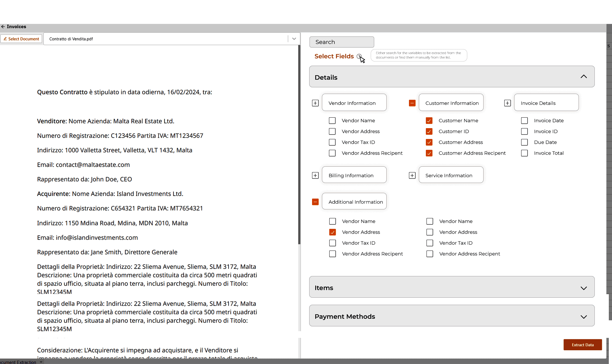Expand Vendor Information with plus icon
Image resolution: width=612 pixels, height=364 pixels.
coord(315,103)
